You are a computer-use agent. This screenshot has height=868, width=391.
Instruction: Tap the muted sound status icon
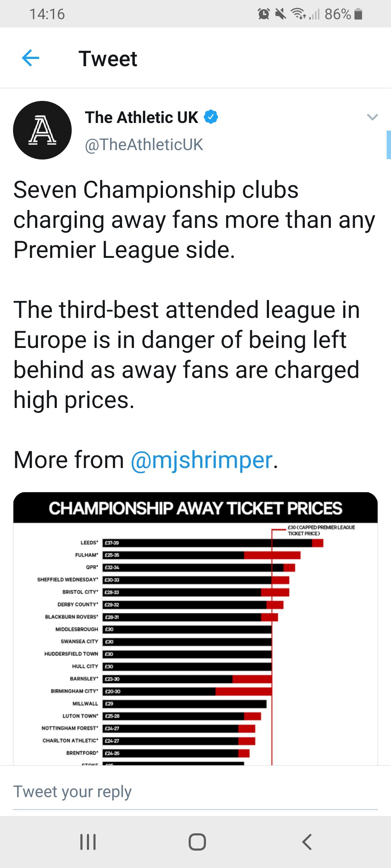point(280,14)
